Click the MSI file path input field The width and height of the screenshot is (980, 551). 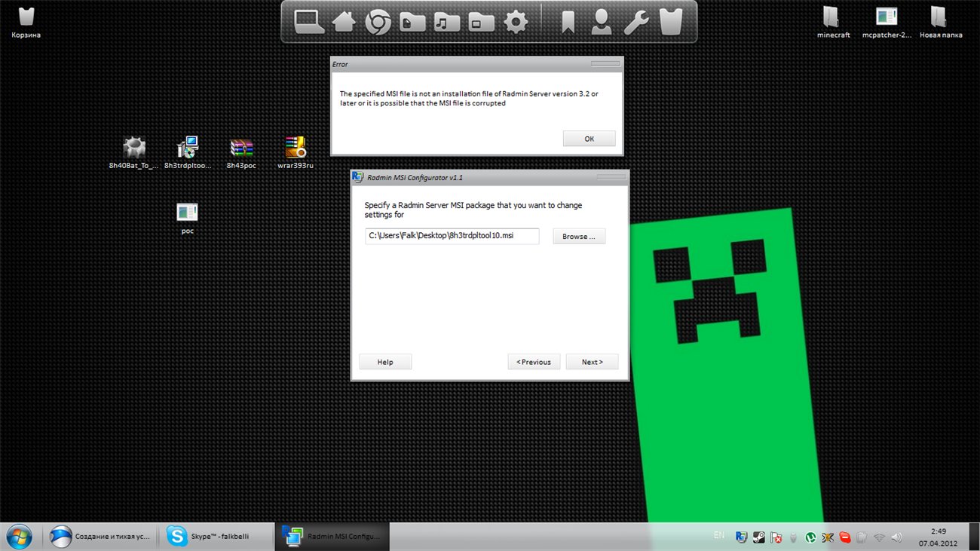tap(452, 237)
